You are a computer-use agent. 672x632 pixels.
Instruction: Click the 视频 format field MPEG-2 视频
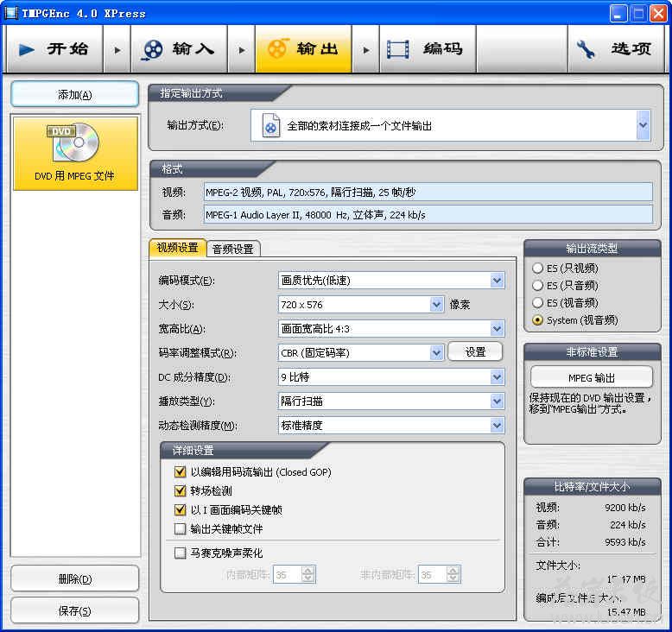pos(428,192)
